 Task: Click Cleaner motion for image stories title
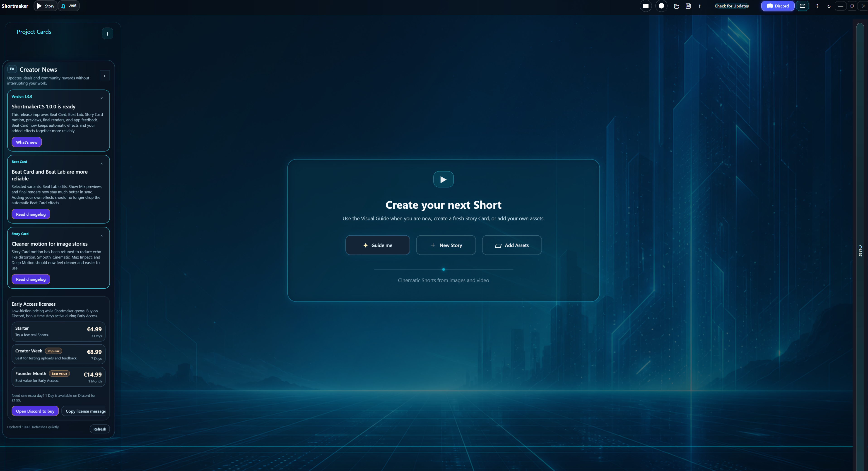(x=50, y=244)
